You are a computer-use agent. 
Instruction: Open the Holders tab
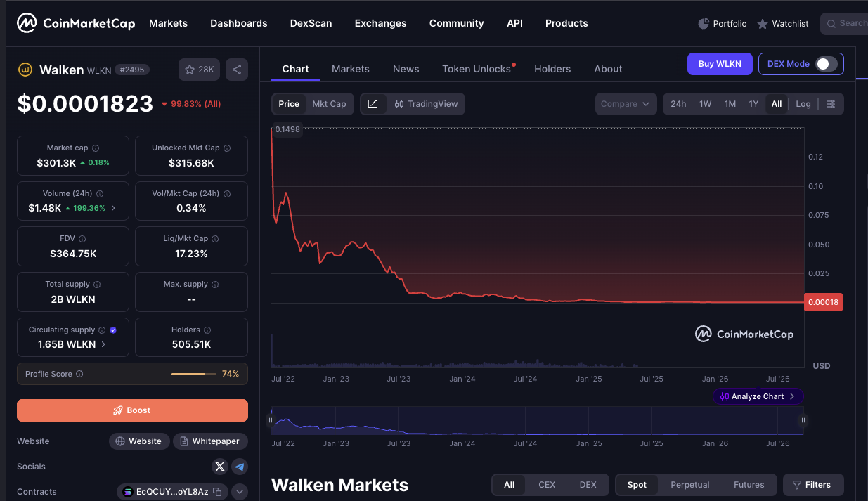coord(552,69)
